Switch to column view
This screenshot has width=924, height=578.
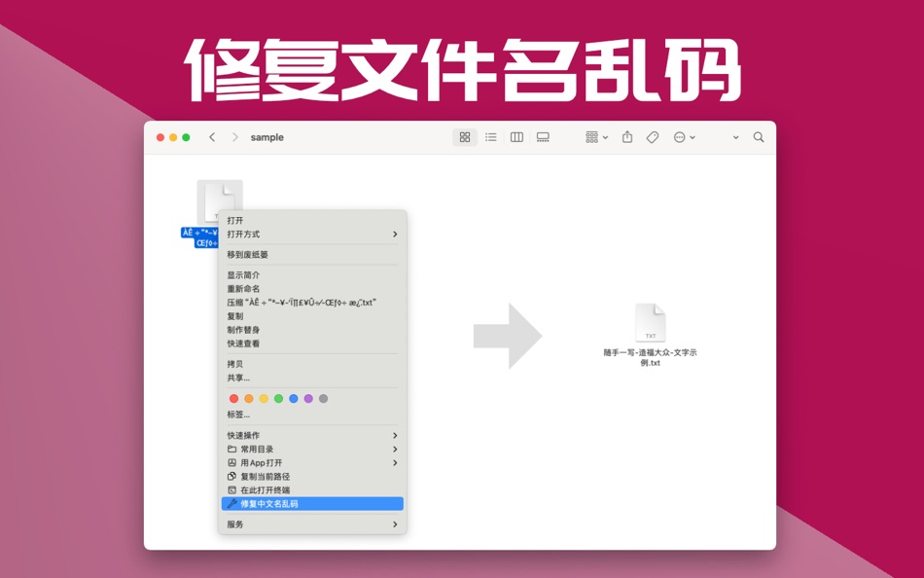[516, 137]
